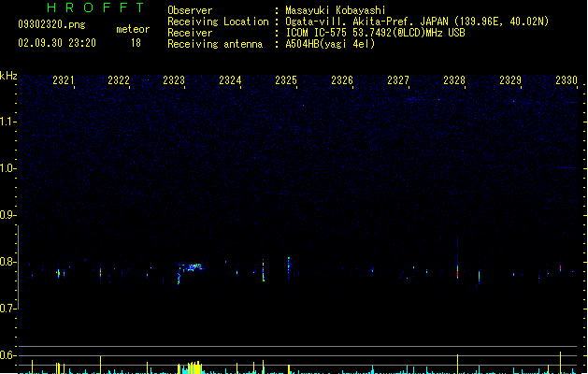The height and width of the screenshot is (374, 588).
Task: Select the file name 09302320.png
Action: coord(51,24)
